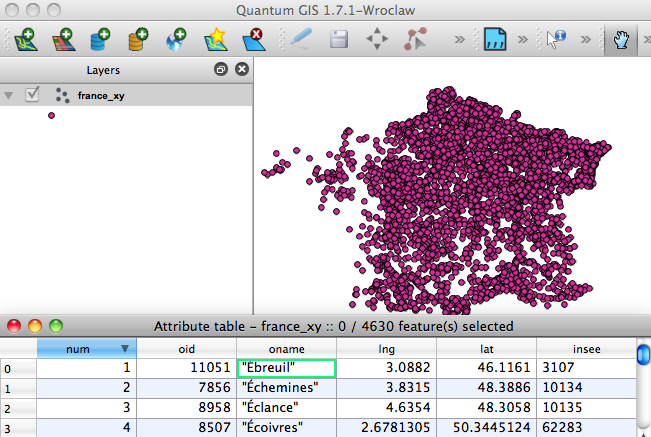Click the num column sort arrow
The width and height of the screenshot is (651, 437).
tap(125, 349)
